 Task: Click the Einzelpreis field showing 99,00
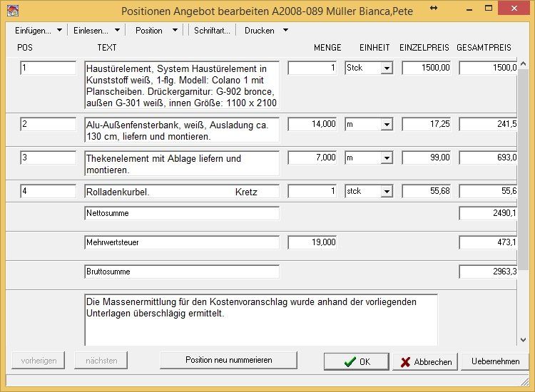427,158
